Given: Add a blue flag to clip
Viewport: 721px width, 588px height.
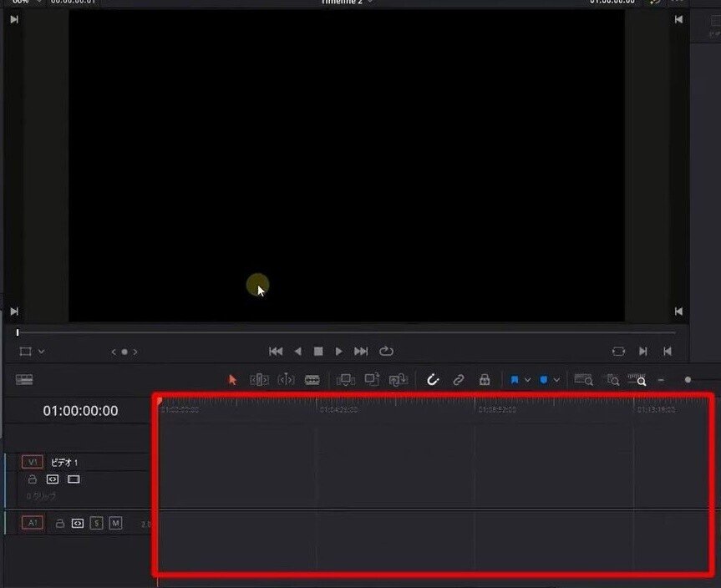Looking at the screenshot, I should (515, 380).
